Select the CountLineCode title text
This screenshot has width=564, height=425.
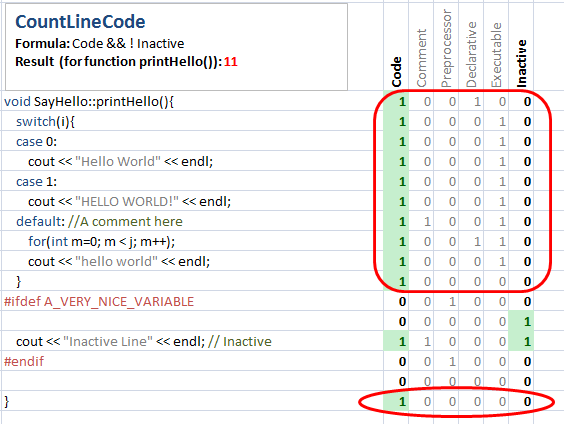point(80,22)
